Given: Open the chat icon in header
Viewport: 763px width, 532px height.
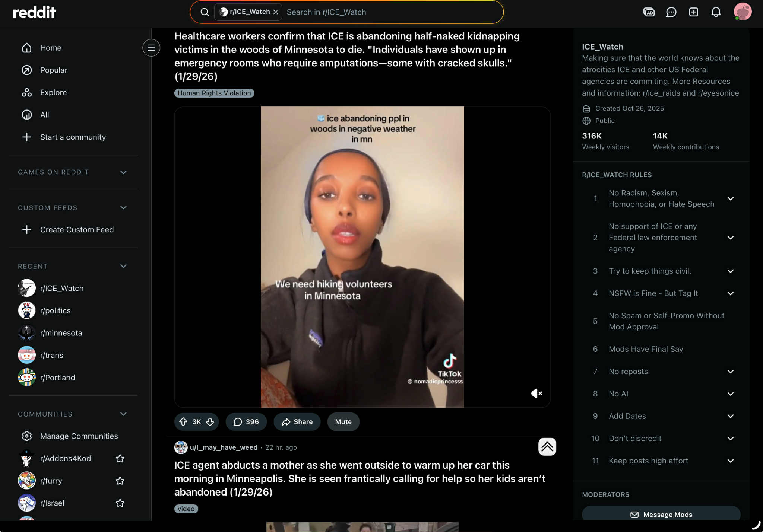Looking at the screenshot, I should [x=671, y=12].
